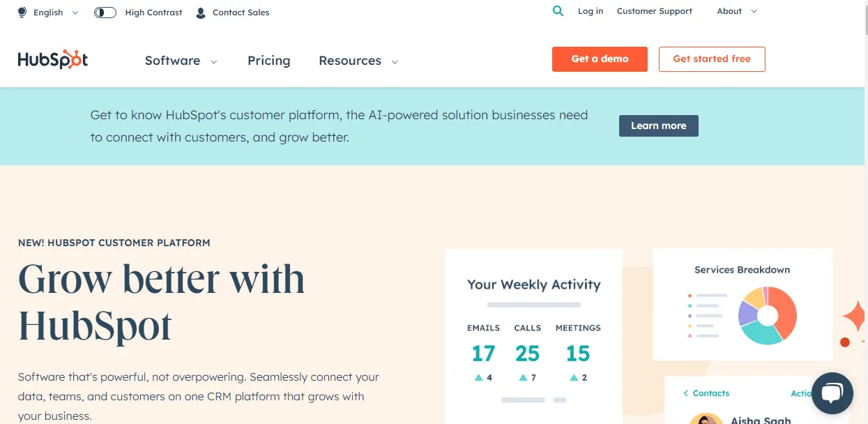
Task: Click the Learn more banner button
Action: (x=658, y=126)
